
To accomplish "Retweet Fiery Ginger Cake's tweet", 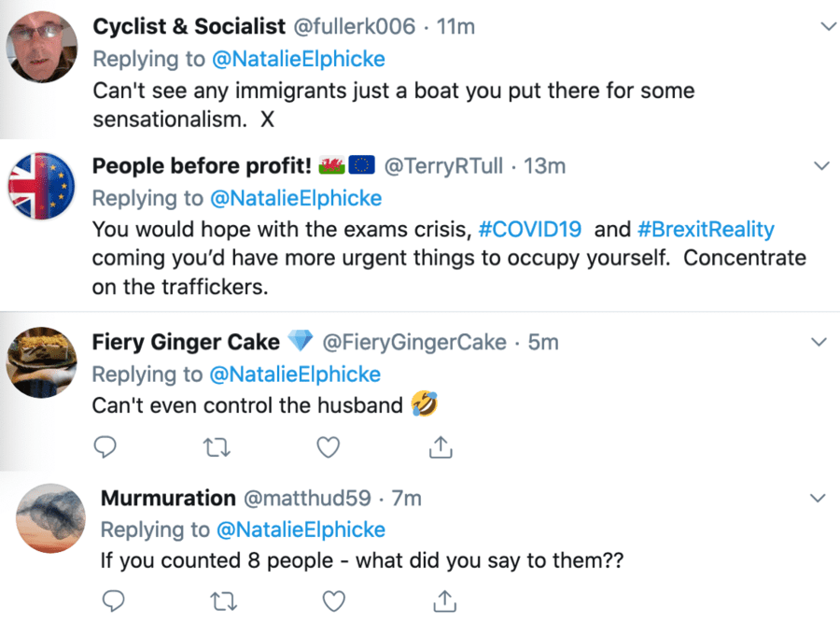I will (217, 448).
